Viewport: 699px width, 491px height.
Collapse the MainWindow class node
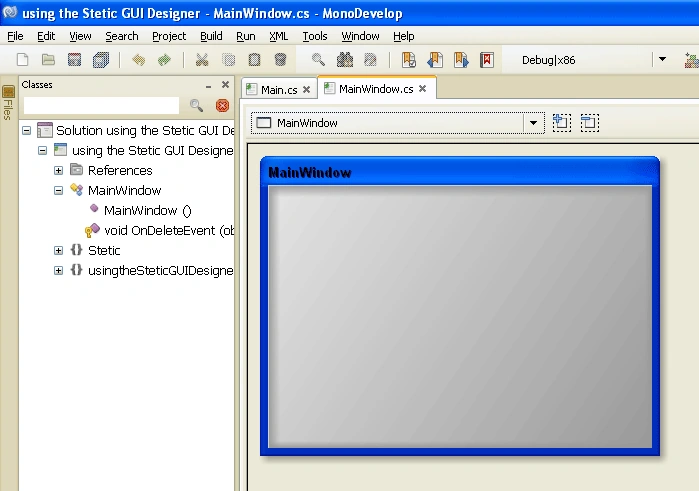58,190
